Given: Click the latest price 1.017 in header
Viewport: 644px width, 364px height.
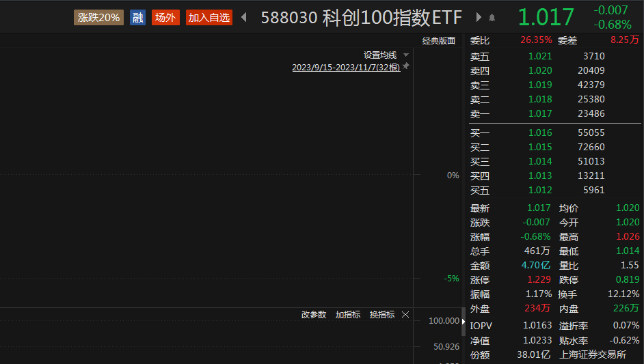Looking at the screenshot, I should click(546, 17).
